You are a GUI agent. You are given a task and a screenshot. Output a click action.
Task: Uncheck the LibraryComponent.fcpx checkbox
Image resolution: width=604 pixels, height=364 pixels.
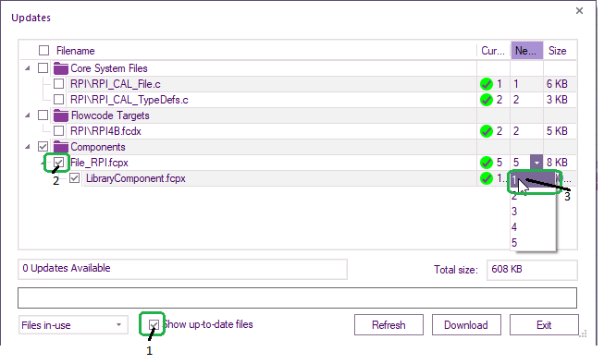(x=74, y=178)
